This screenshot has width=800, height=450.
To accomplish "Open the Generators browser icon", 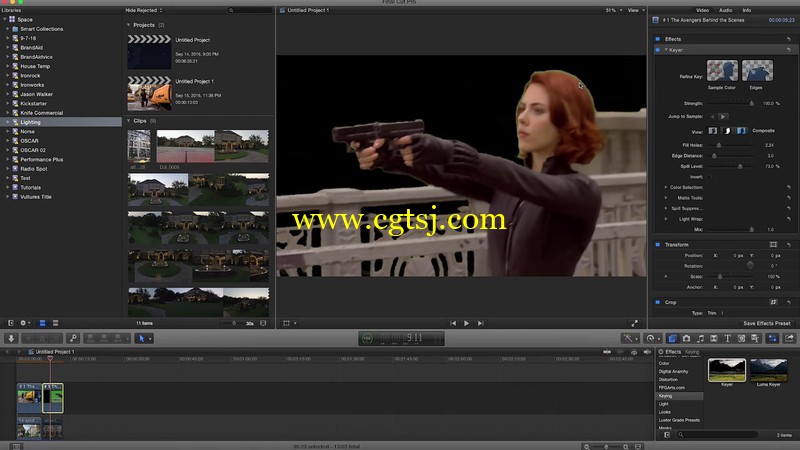I will [741, 338].
